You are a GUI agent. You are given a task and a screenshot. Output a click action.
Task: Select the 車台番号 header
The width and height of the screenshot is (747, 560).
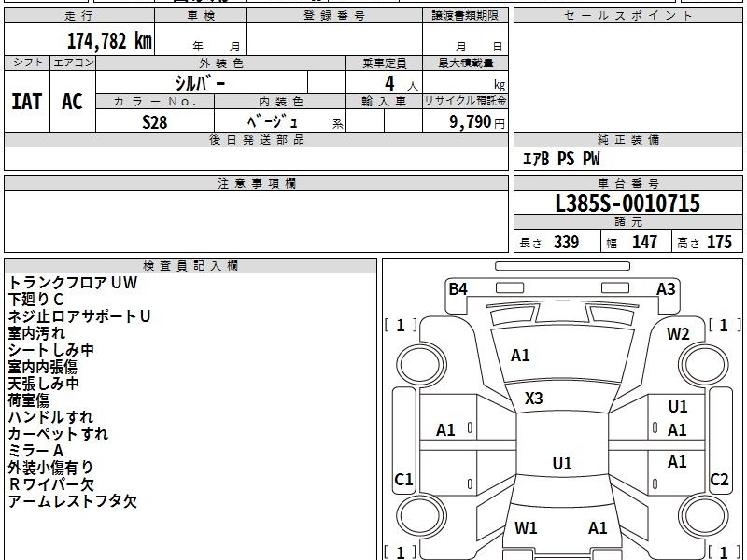click(x=627, y=183)
